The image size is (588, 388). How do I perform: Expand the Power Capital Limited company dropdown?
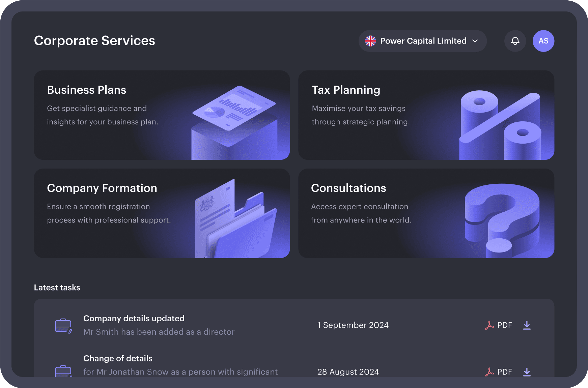[423, 41]
